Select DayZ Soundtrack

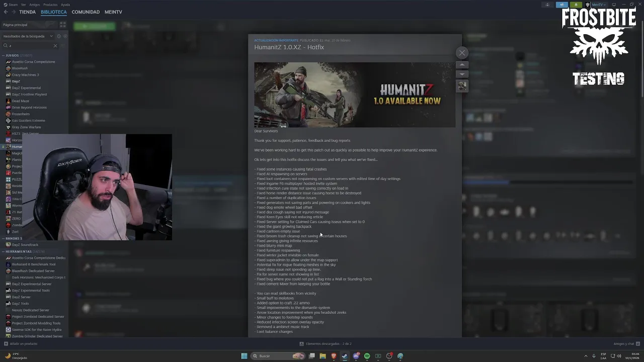tap(25, 245)
